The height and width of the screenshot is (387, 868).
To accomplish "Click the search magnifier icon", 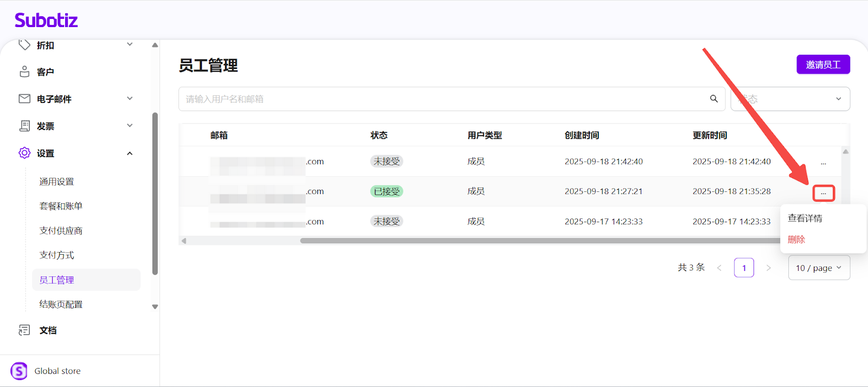I will [714, 99].
